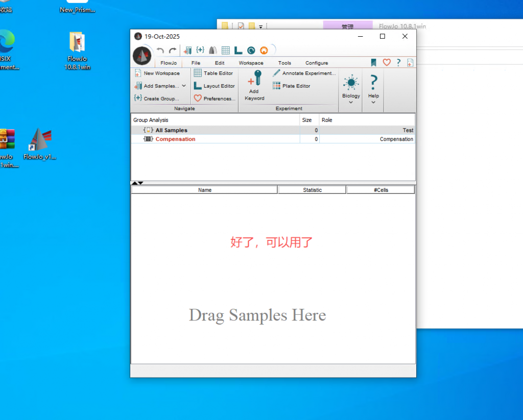Expand the Biology ribbon dropdown
523x420 pixels.
point(351,102)
